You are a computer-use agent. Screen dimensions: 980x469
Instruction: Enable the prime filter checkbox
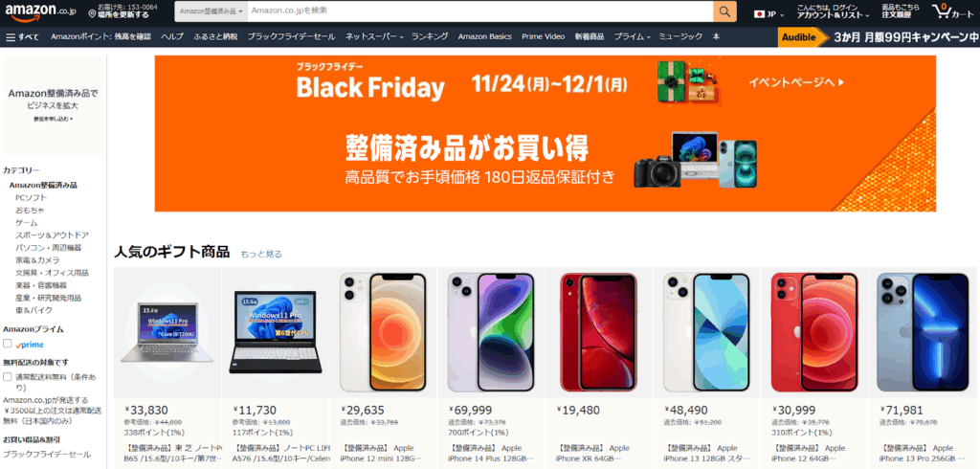pyautogui.click(x=8, y=344)
